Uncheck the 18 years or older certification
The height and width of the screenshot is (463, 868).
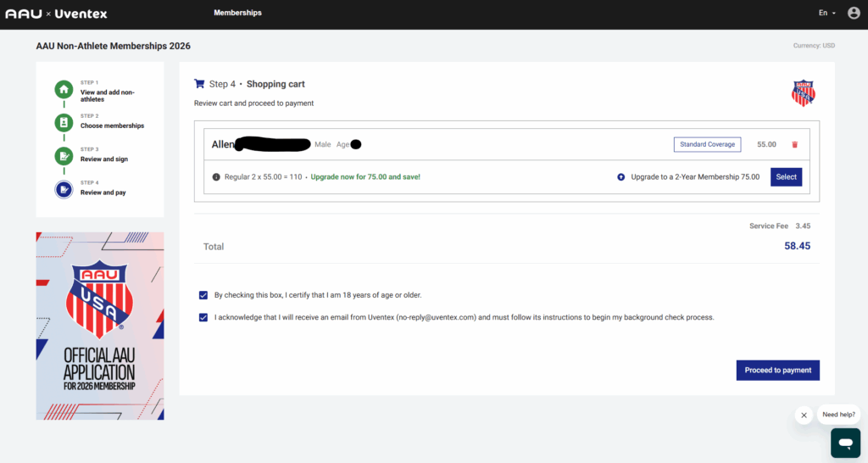(203, 295)
